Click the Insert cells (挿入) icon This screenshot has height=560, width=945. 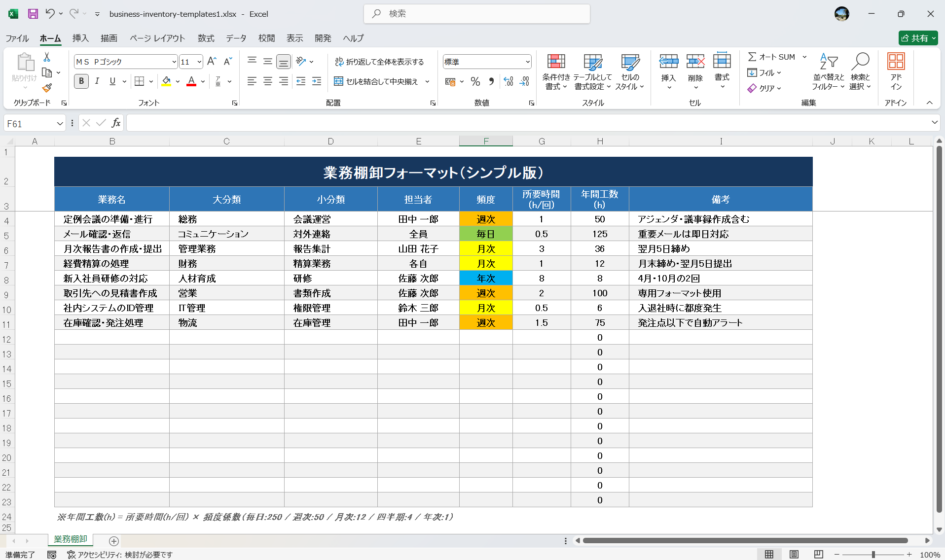pos(669,62)
